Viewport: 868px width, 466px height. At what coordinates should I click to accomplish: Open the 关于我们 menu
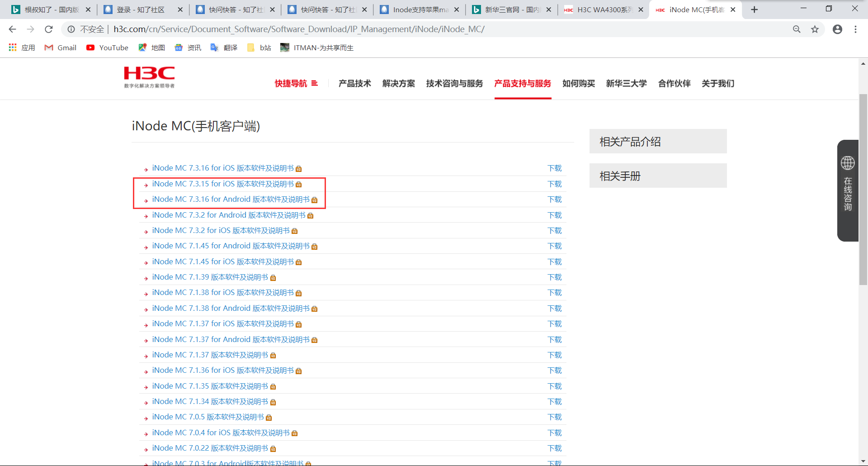(x=718, y=83)
